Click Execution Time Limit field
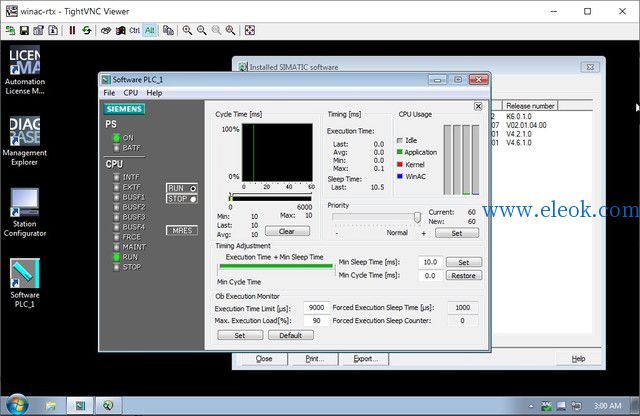Viewport: 640px width, 416px height. click(x=317, y=307)
